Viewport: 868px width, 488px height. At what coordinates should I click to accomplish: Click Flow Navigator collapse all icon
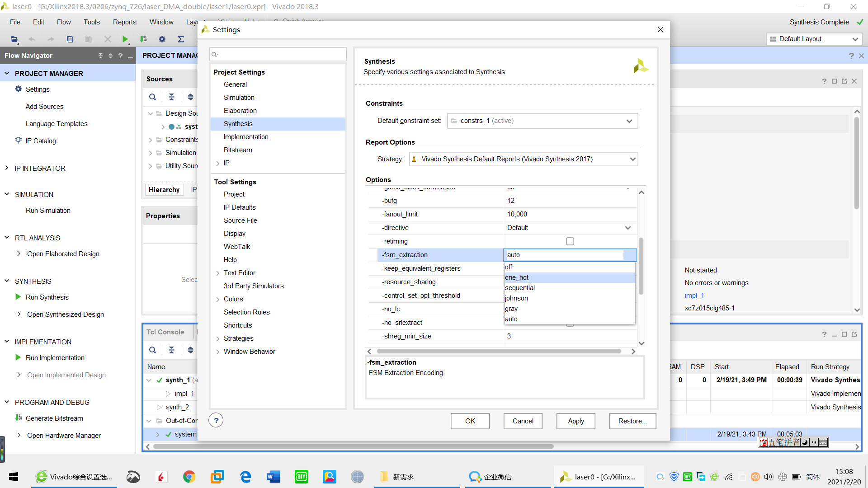(100, 56)
